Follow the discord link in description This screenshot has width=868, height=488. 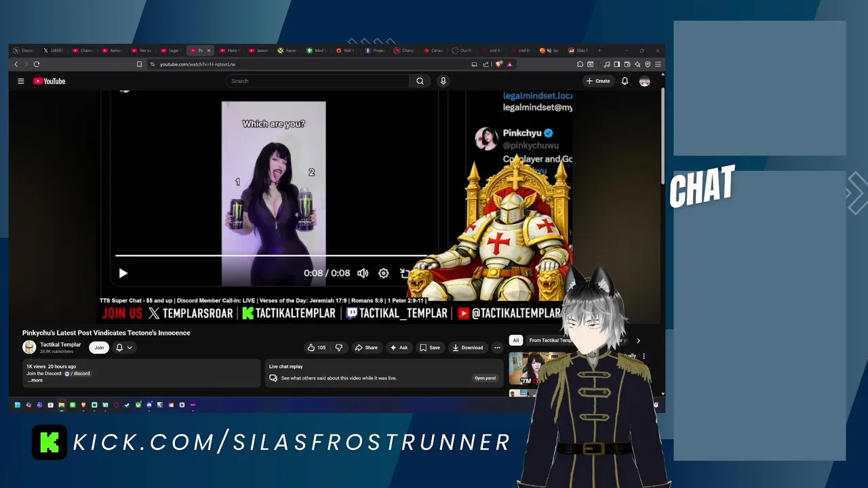tap(78, 373)
